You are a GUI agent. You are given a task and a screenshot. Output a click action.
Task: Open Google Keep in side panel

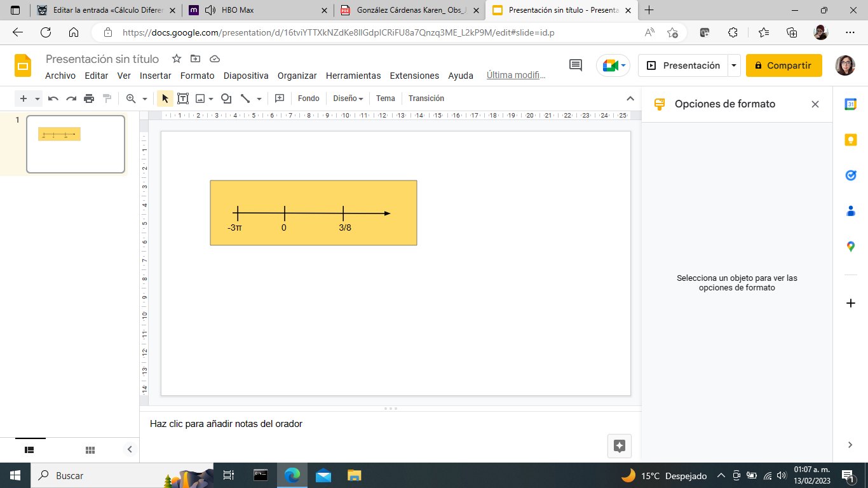[851, 140]
